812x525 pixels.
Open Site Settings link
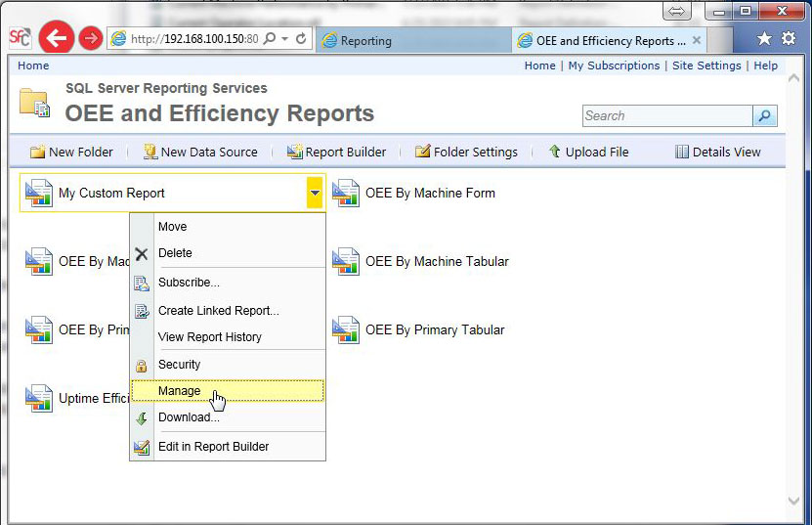coord(706,66)
